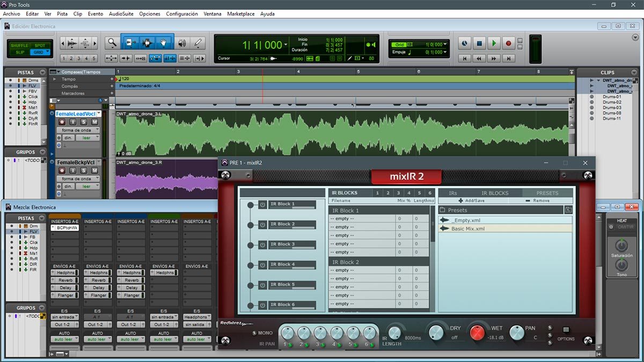Switch to IRs tab in mixIR2

(453, 193)
